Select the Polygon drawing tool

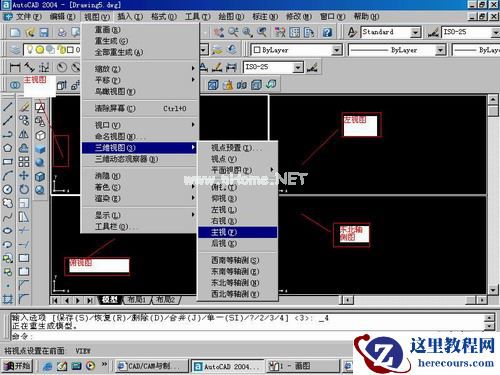[x=8, y=148]
